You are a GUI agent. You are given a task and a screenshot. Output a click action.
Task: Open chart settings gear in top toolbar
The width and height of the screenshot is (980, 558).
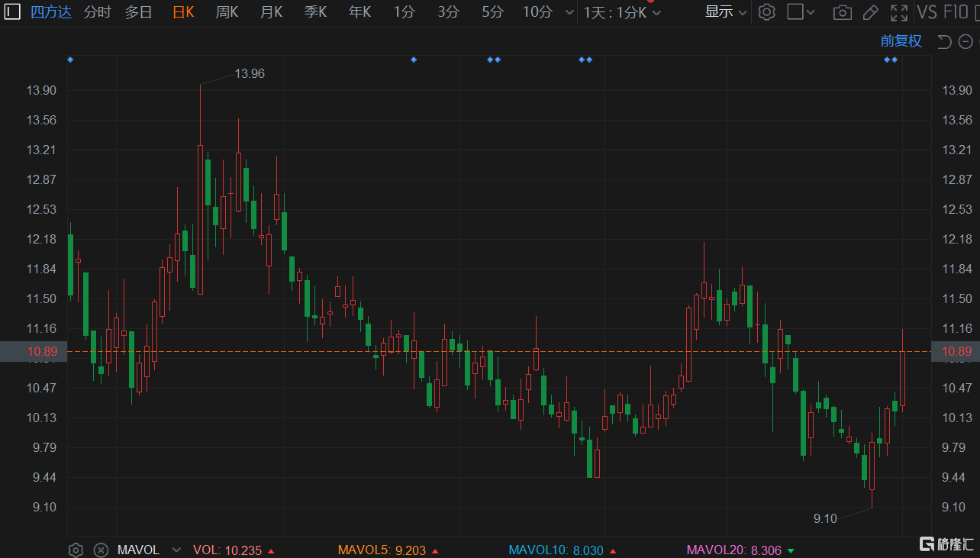(x=767, y=11)
